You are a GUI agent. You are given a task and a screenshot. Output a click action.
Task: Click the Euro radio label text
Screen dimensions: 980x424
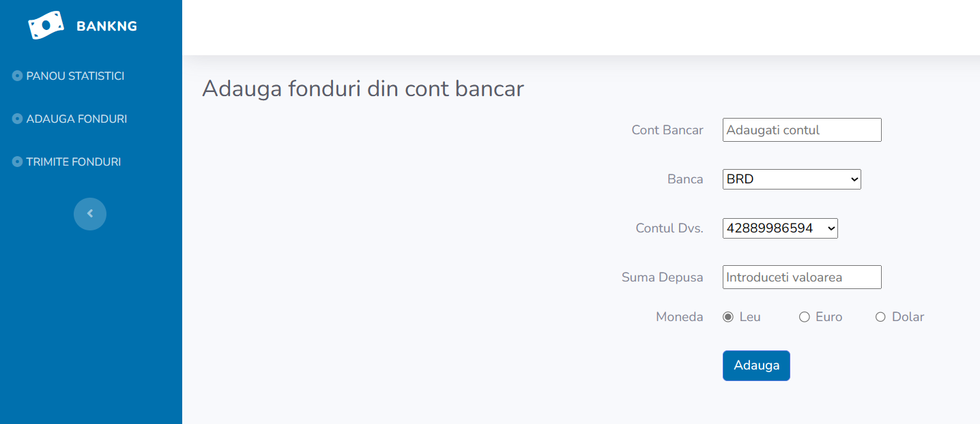(x=829, y=317)
